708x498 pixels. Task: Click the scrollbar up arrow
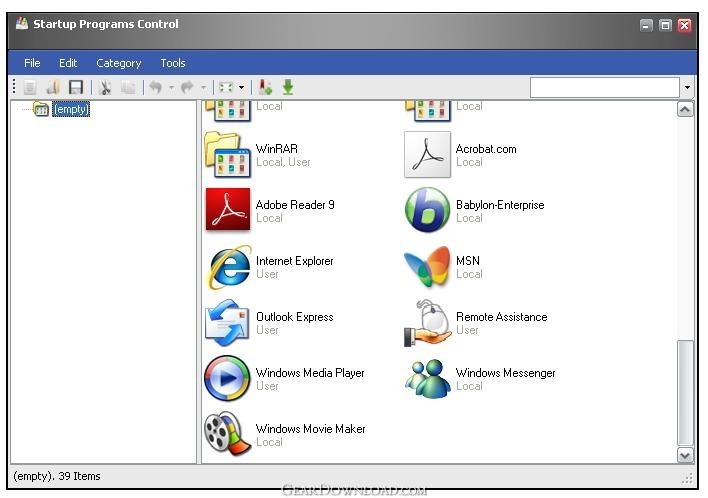point(685,109)
